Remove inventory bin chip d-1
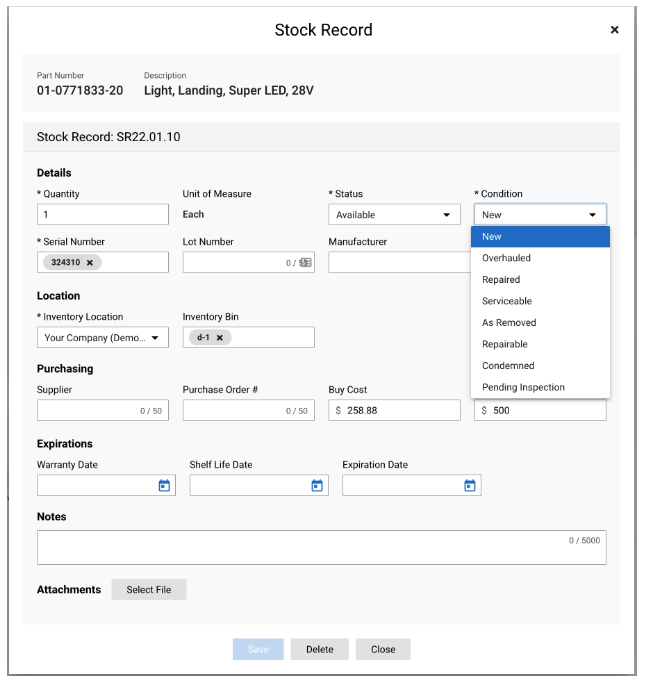663x679 pixels. tap(220, 338)
